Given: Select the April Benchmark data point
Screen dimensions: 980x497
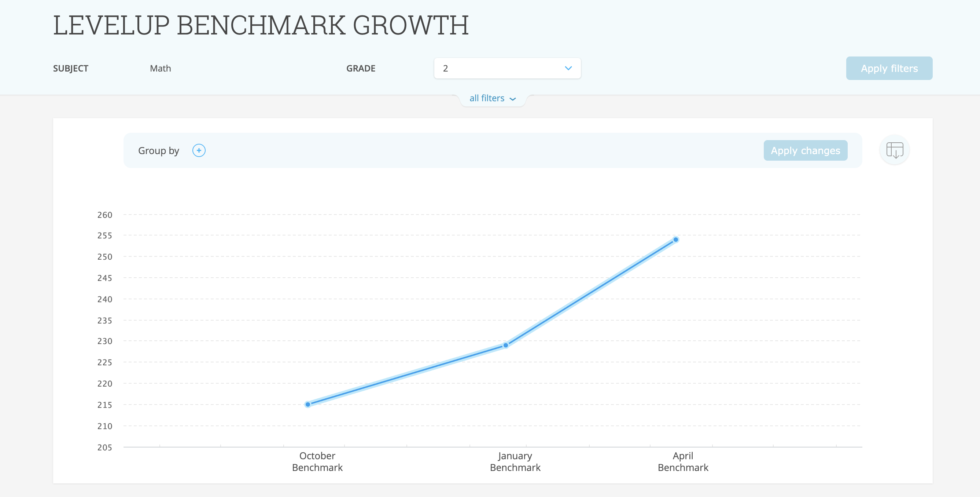Looking at the screenshot, I should 676,240.
